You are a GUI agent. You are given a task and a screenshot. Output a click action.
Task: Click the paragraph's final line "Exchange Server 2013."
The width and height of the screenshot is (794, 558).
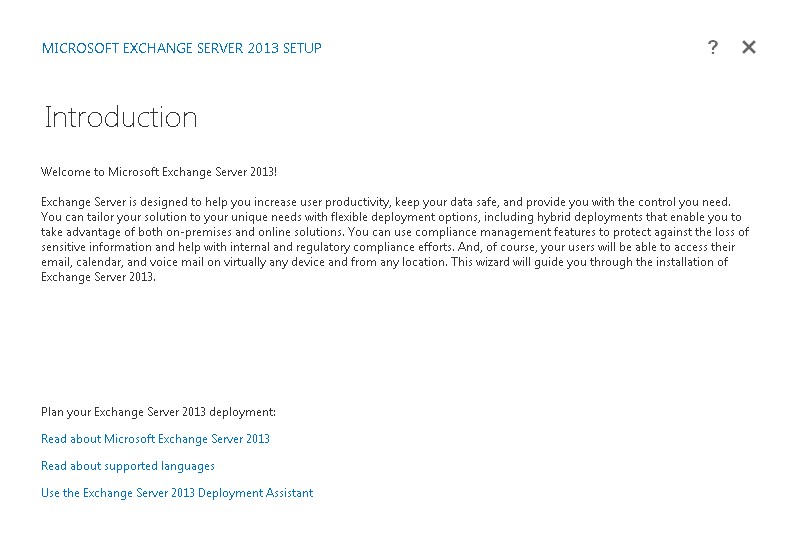point(99,277)
